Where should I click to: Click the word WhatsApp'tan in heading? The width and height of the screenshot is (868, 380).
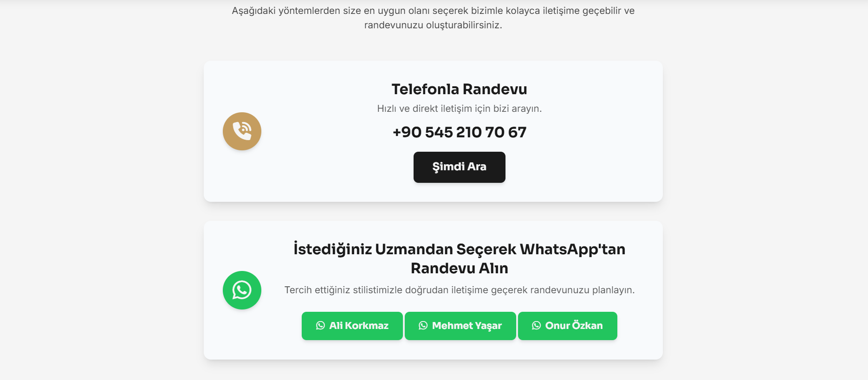572,250
